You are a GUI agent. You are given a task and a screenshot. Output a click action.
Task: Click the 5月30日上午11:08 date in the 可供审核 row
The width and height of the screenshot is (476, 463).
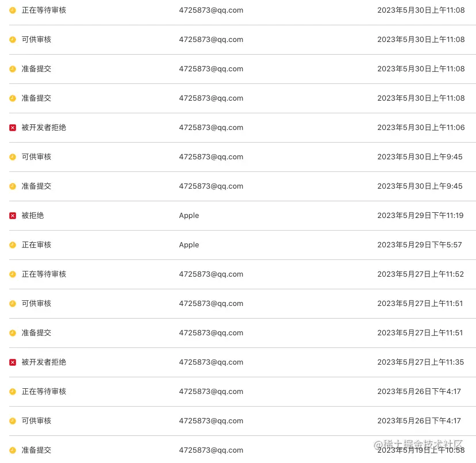coord(421,40)
